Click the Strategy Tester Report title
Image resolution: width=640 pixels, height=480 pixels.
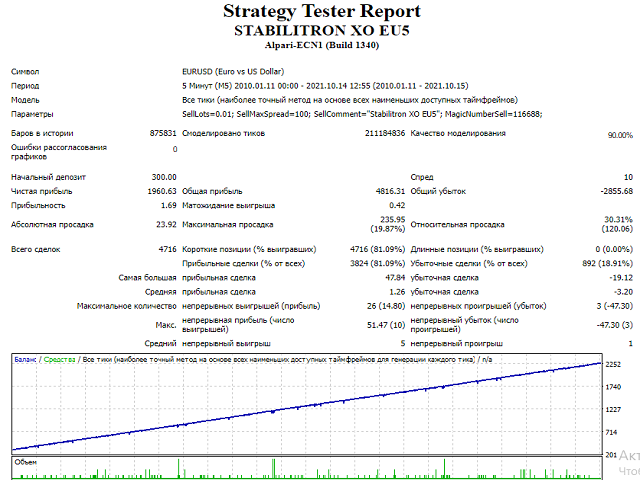(x=321, y=13)
